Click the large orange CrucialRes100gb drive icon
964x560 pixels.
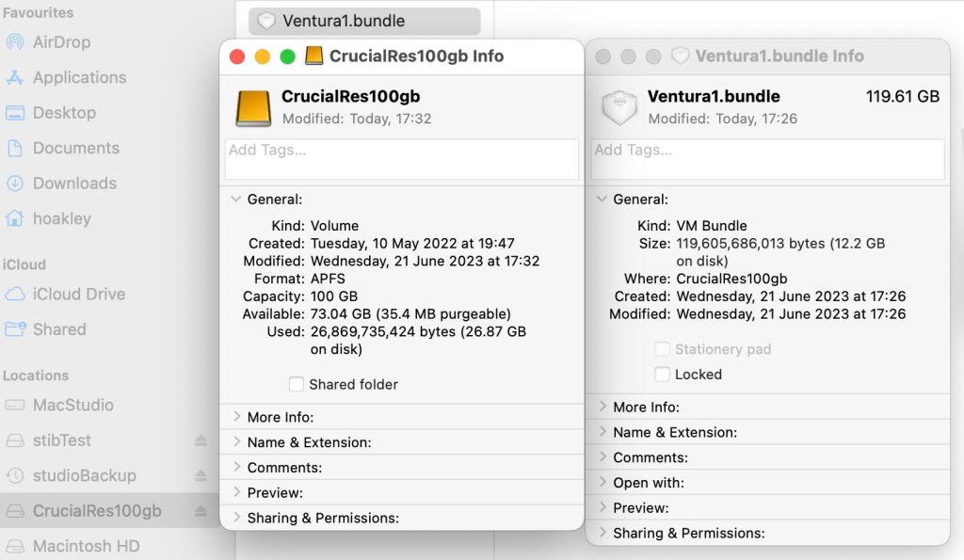coord(253,108)
